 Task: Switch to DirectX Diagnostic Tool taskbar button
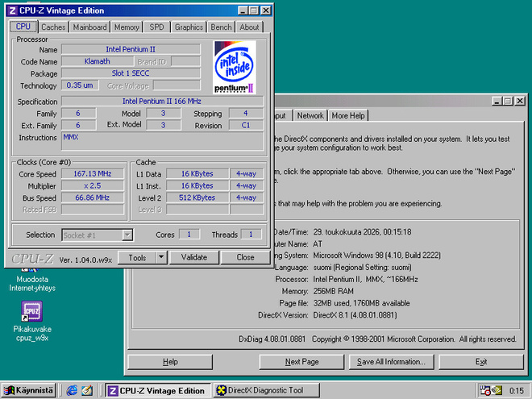click(266, 390)
